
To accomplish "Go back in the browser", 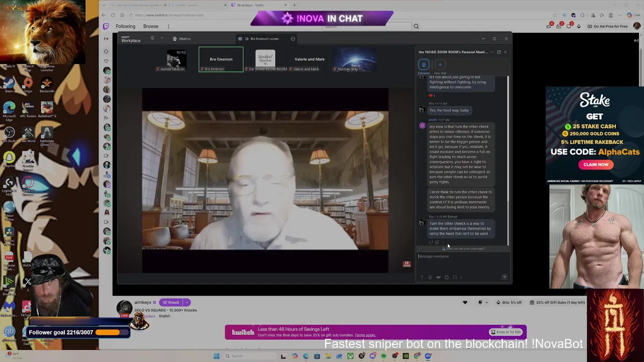I will pos(105,15).
